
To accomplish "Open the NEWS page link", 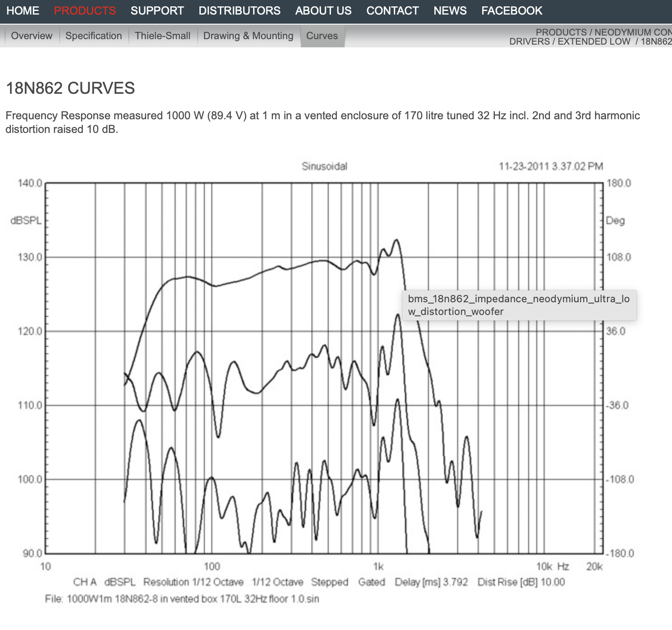I will [x=450, y=10].
